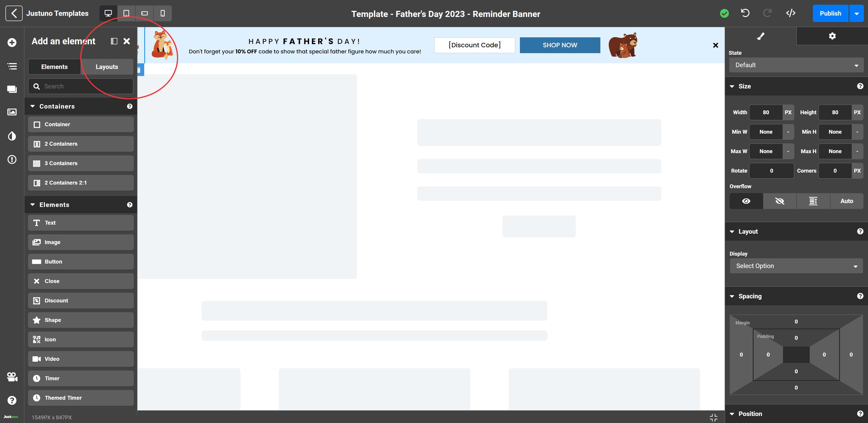868x423 pixels.
Task: Switch to mobile device preview icon
Action: click(163, 13)
